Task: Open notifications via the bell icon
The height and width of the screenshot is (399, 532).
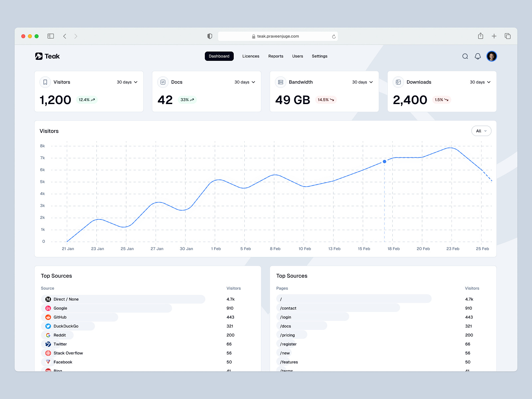Action: [x=478, y=56]
